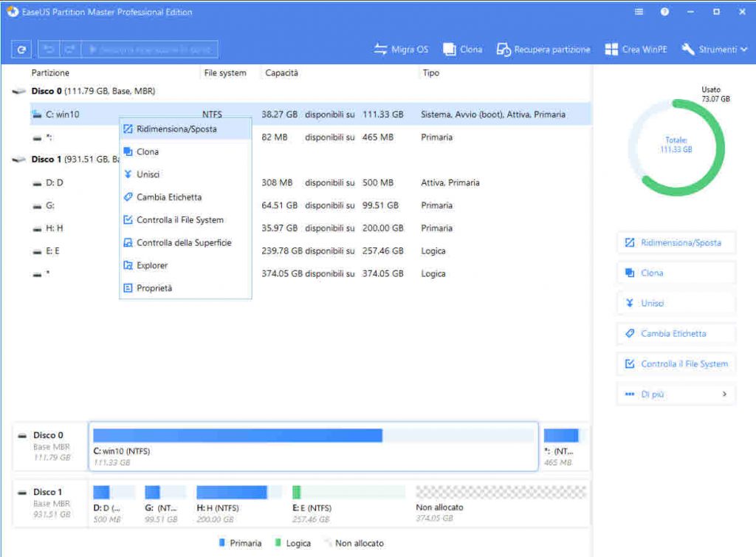Launch the Clona disk tool in the toolbar
Screen dimensions: 756x557
(x=462, y=49)
